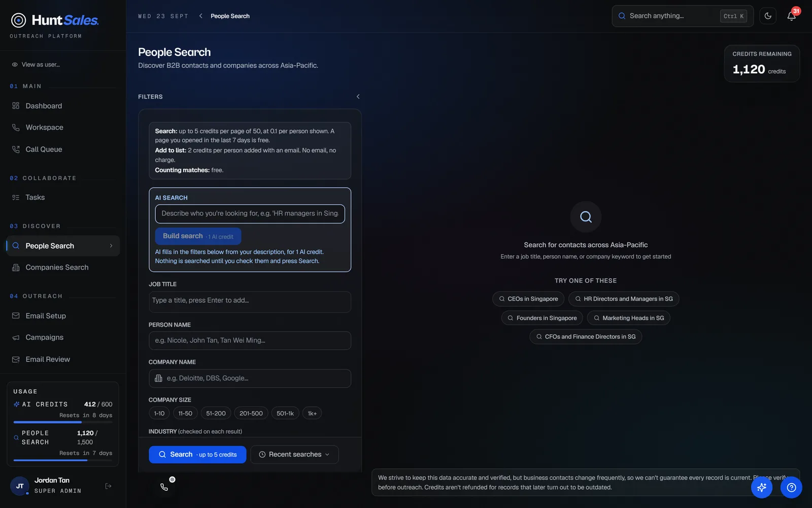
Task: Click the View as user eye icon
Action: click(15, 65)
